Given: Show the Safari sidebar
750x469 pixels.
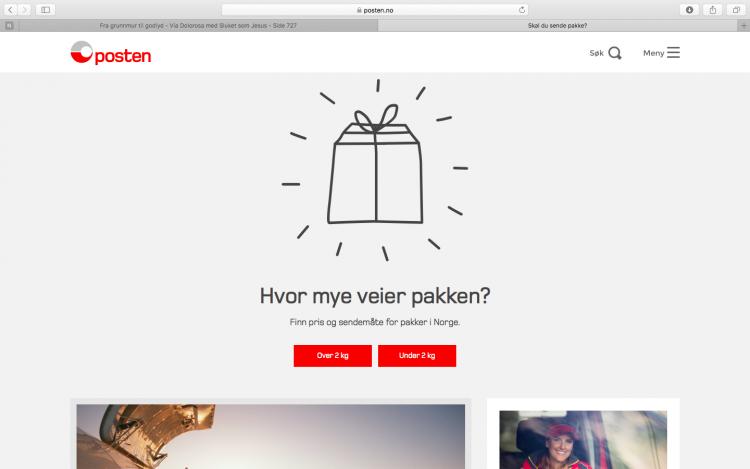Looking at the screenshot, I should click(x=45, y=10).
